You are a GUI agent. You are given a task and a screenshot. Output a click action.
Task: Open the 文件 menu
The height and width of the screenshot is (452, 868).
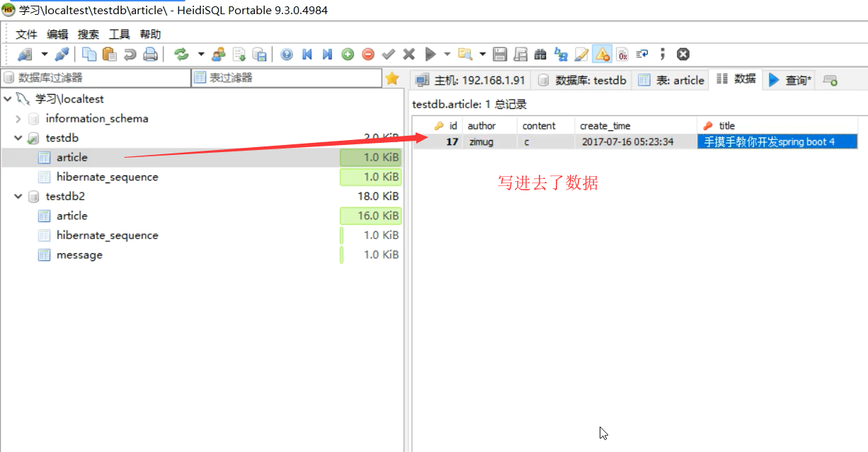tap(26, 34)
